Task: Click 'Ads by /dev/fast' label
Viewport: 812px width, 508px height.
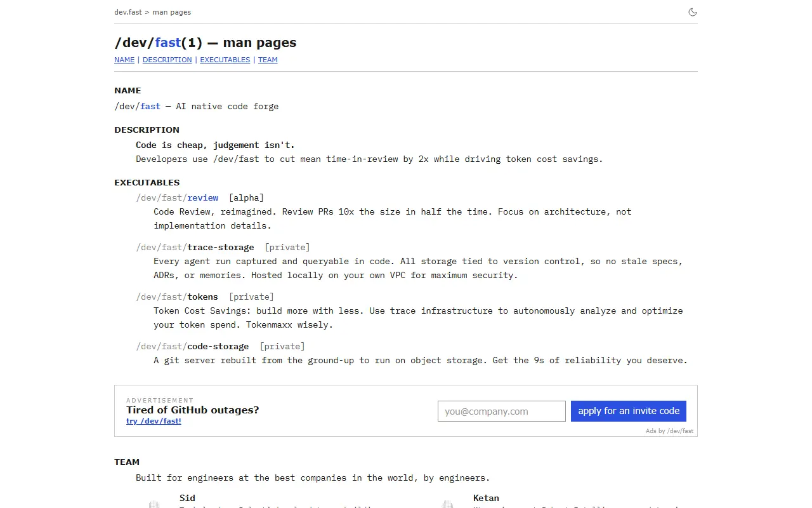Action: (x=669, y=431)
